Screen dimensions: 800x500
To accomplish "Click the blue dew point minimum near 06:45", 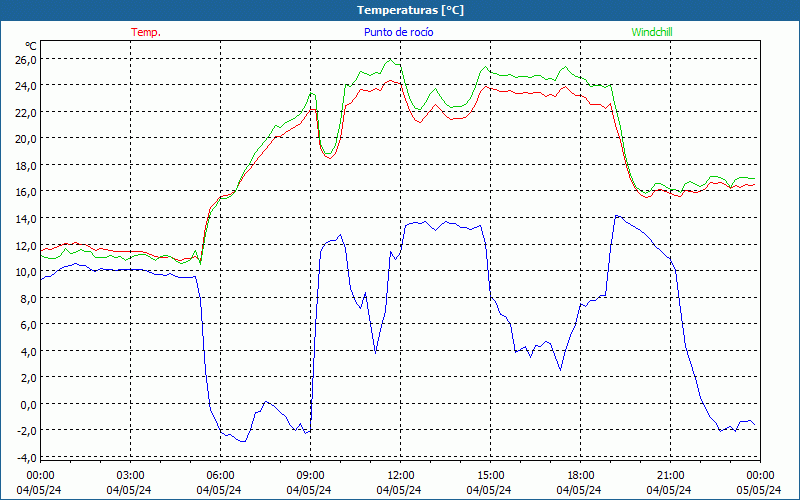I will coord(243,441).
